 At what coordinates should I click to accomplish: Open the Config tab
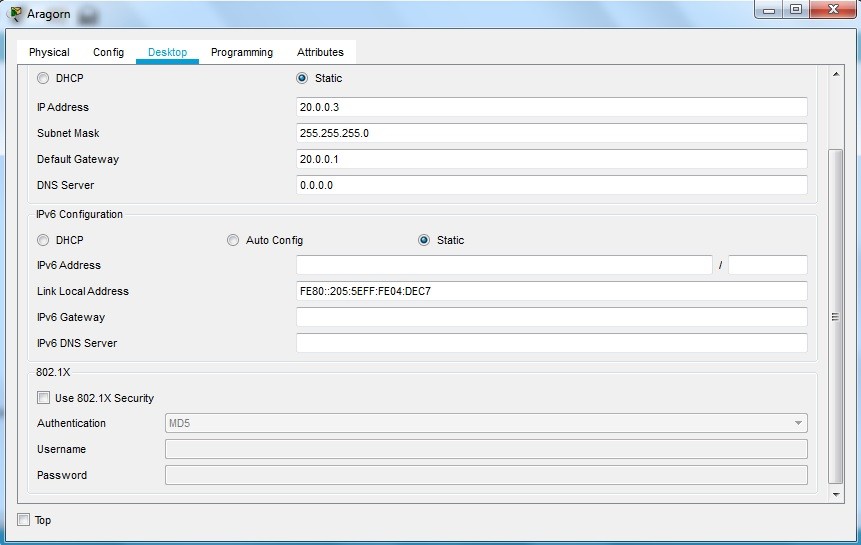pos(108,52)
